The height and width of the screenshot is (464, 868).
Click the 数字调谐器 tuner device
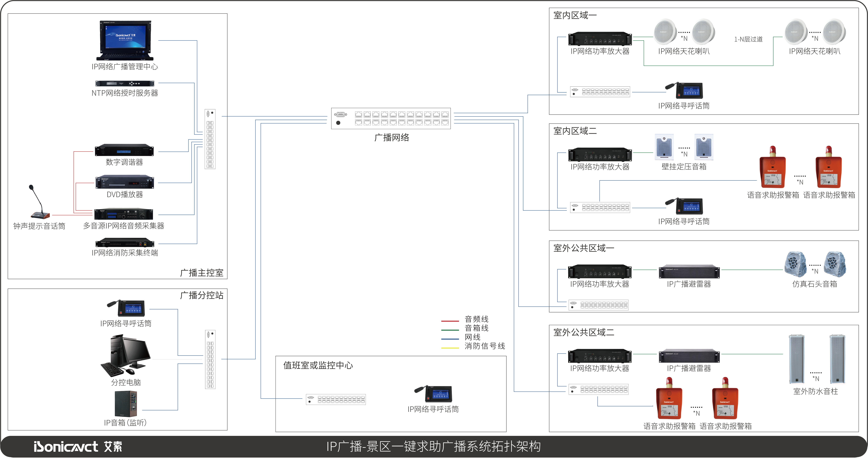click(x=124, y=150)
